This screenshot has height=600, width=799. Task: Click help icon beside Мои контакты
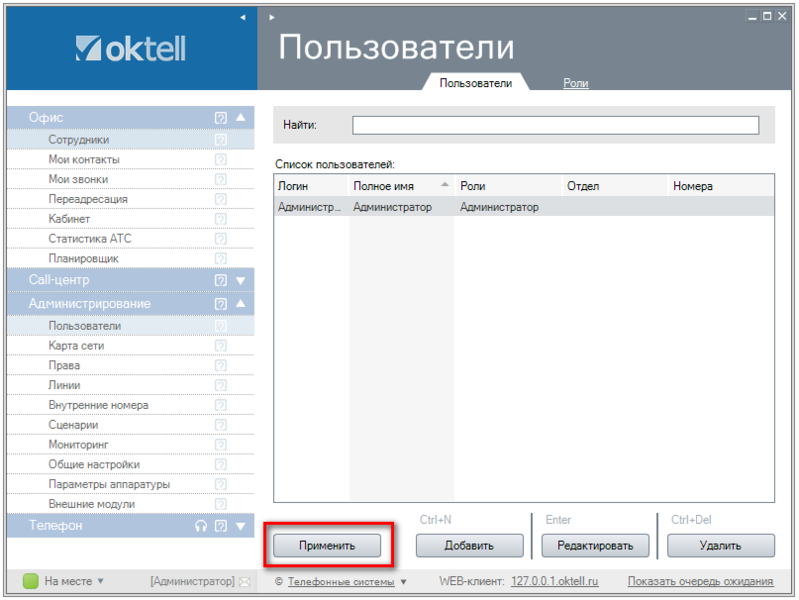(221, 160)
